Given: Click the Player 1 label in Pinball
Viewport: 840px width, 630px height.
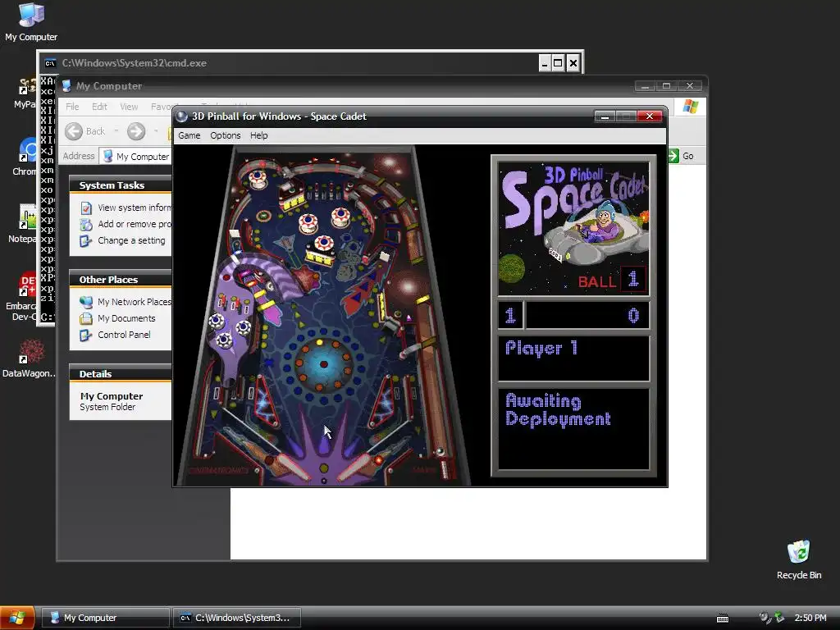Looking at the screenshot, I should (x=541, y=348).
